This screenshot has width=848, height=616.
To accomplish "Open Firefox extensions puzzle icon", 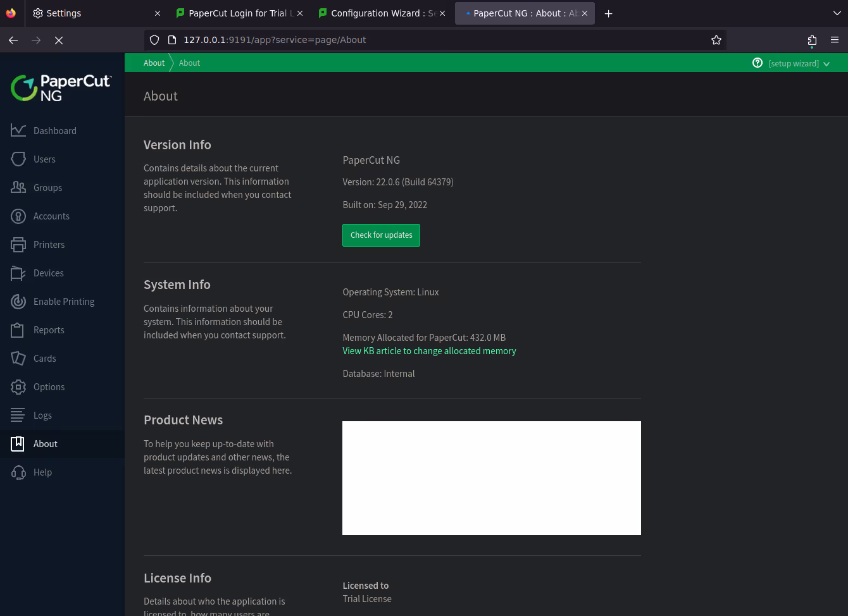I will pyautogui.click(x=812, y=40).
